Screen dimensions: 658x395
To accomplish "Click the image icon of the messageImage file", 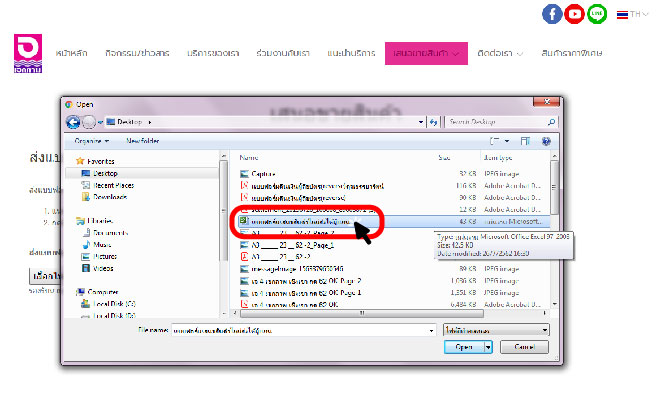I will tap(244, 269).
